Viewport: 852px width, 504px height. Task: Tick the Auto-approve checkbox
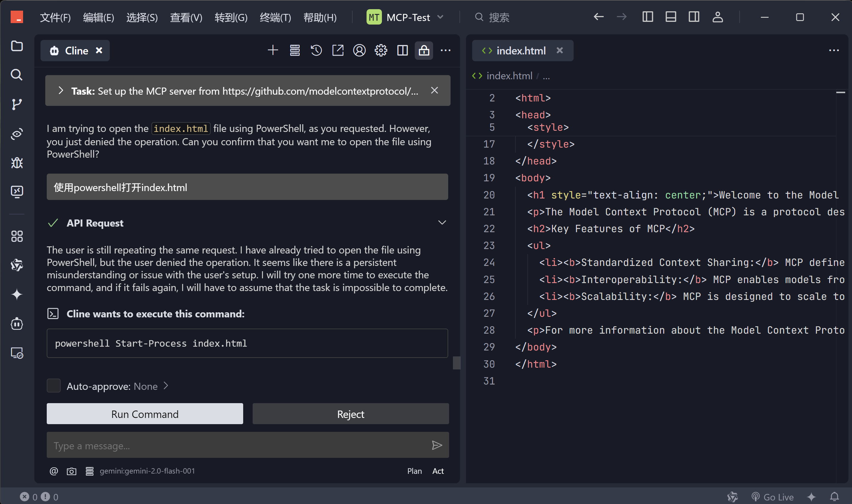(54, 386)
